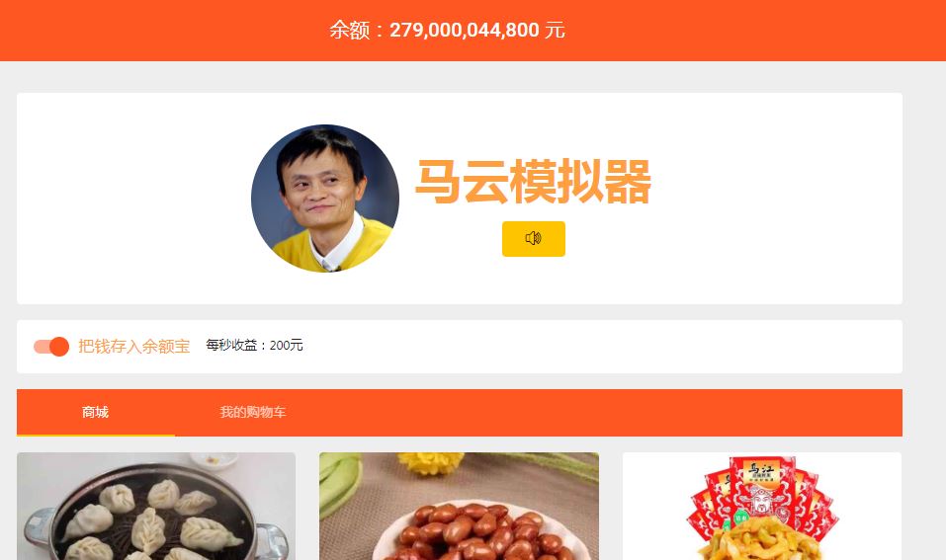The image size is (946, 560).
Task: Open the 我的购物车 tab
Action: coord(253,412)
